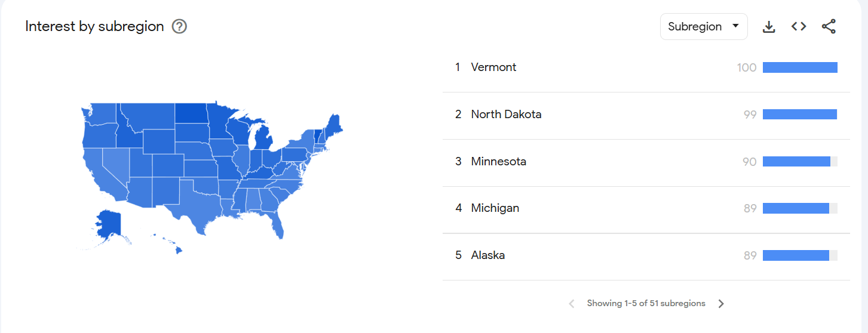Click the embed code icon
This screenshot has width=868, height=333.
click(799, 27)
